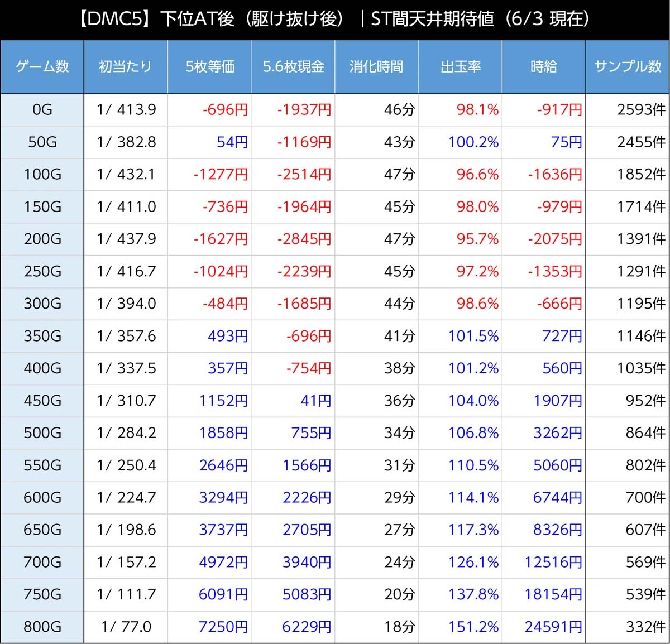Select the 24591円 hourly wage cell

(x=553, y=627)
